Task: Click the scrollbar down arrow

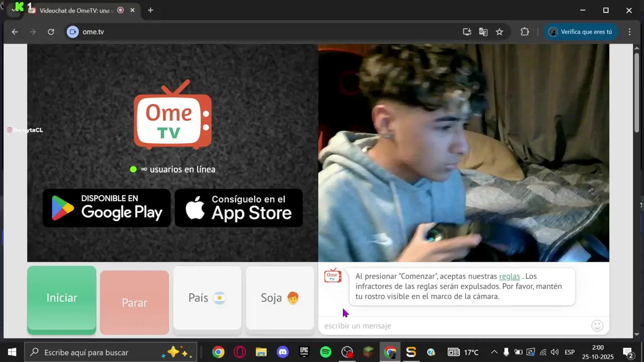Action: [x=636, y=334]
